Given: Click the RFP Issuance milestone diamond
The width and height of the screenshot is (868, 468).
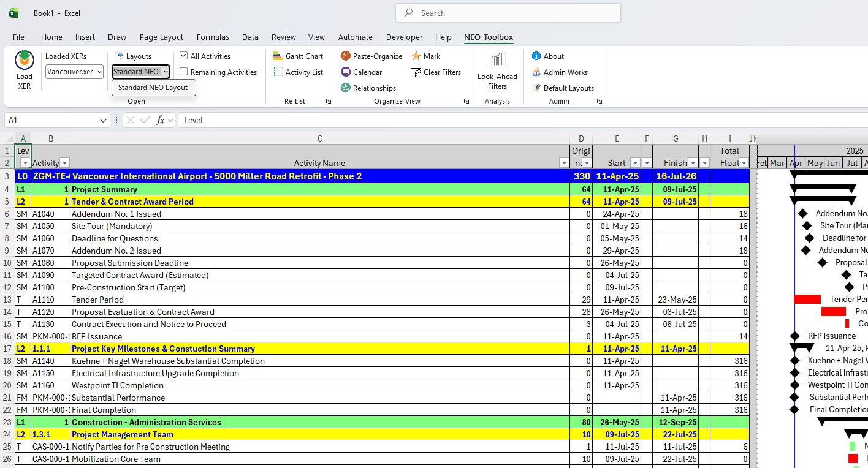Looking at the screenshot, I should 795,336.
